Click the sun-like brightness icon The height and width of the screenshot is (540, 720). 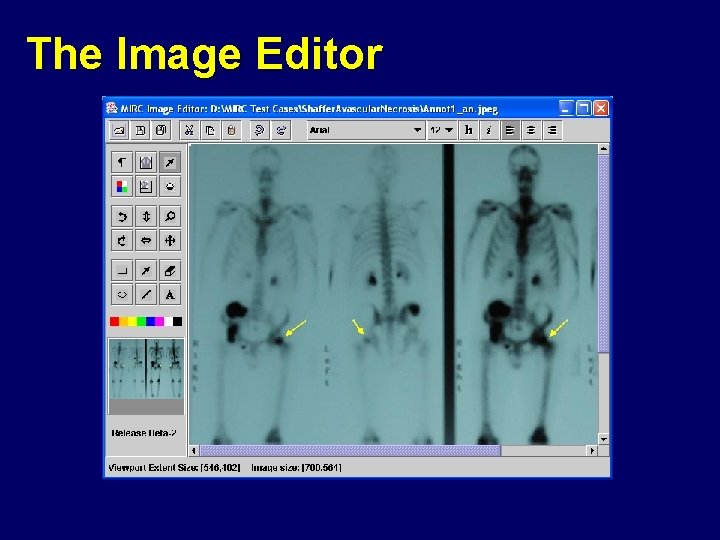[x=169, y=186]
